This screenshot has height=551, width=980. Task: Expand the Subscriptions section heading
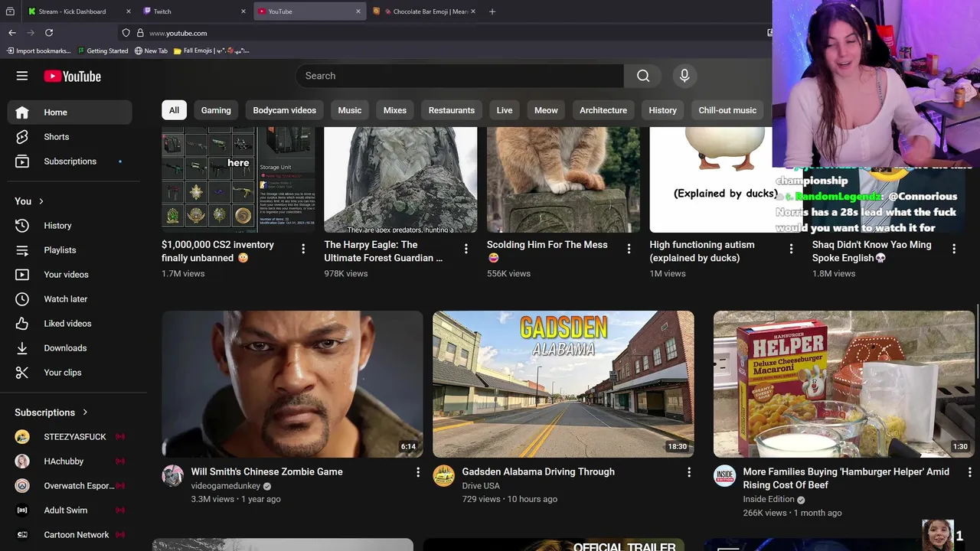(x=51, y=412)
